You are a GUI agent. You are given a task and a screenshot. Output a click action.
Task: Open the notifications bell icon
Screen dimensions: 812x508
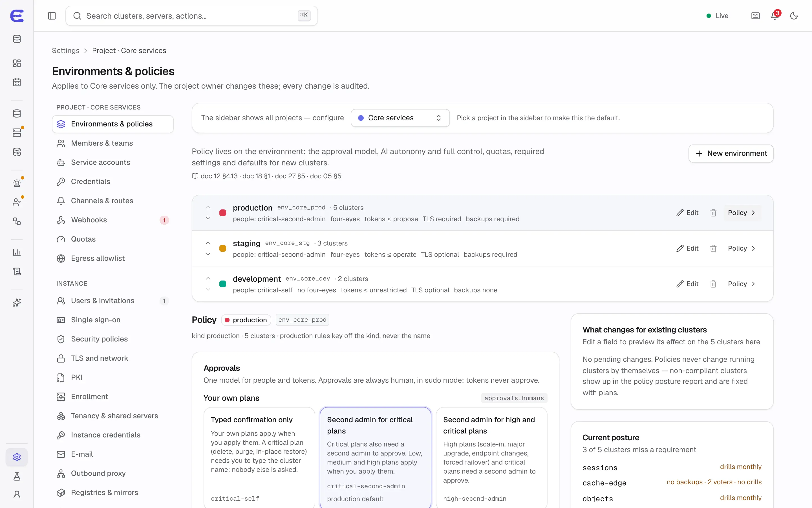point(775,16)
